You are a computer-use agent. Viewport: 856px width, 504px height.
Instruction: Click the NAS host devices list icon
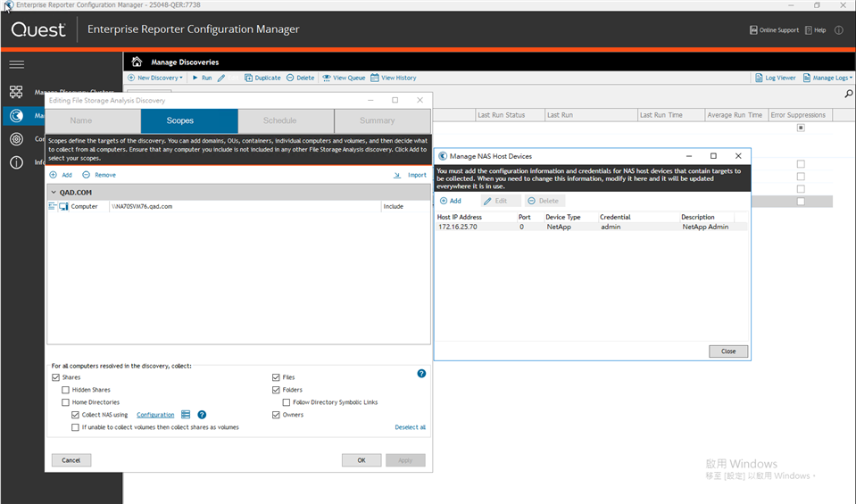[186, 415]
